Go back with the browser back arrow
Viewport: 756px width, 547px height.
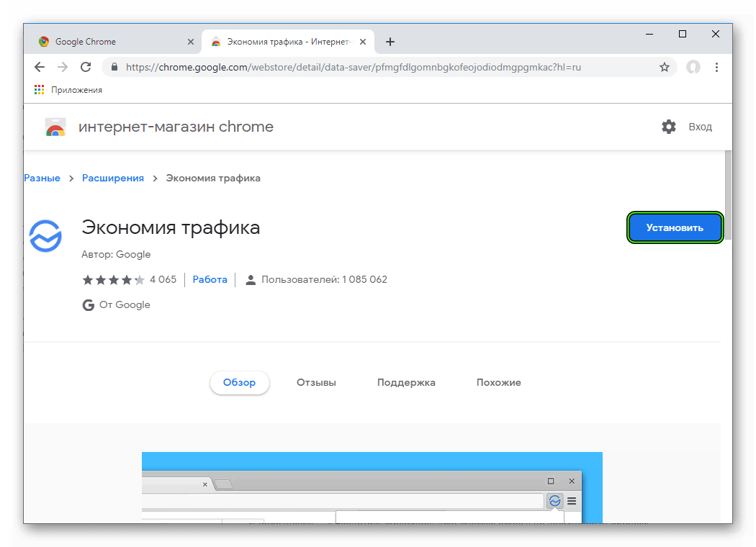[x=40, y=67]
